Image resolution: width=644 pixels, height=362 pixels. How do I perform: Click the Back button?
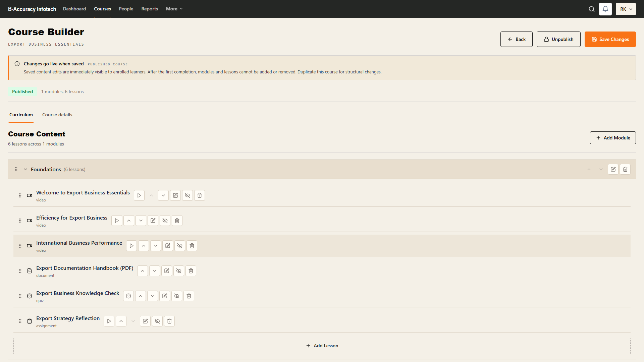tap(517, 39)
